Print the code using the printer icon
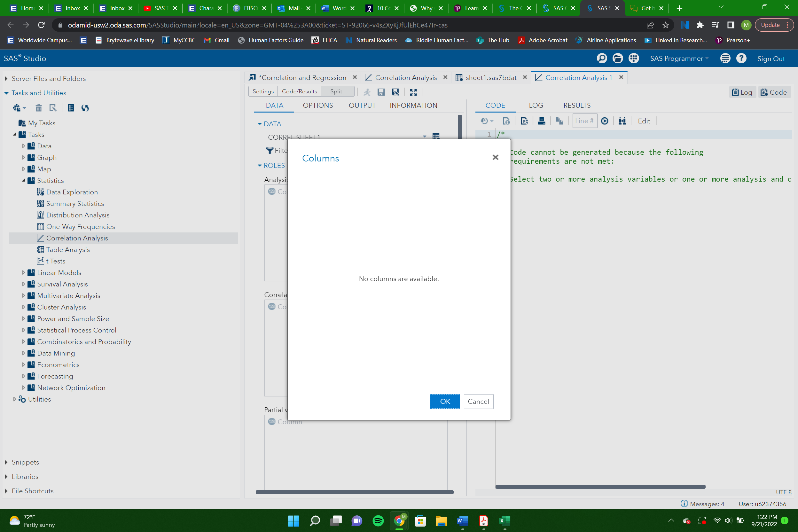Viewport: 798px width, 532px height. [x=542, y=121]
